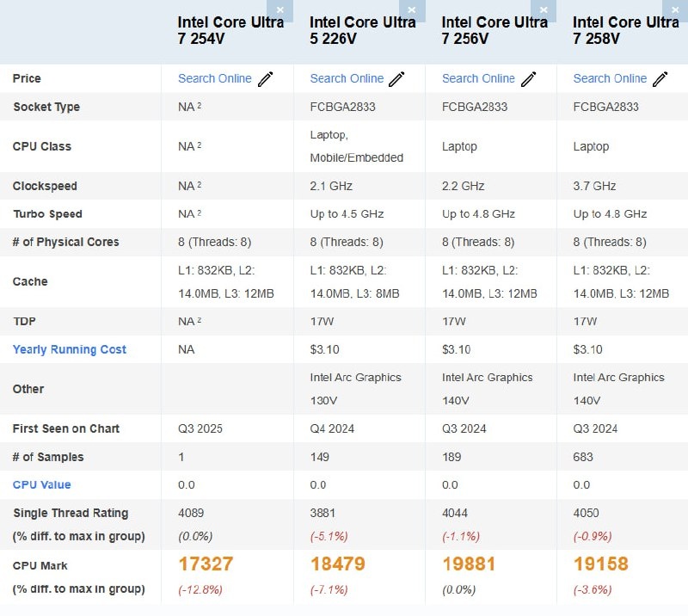Click CPU Mark score 17327
The image size is (688, 616).
pos(206,564)
